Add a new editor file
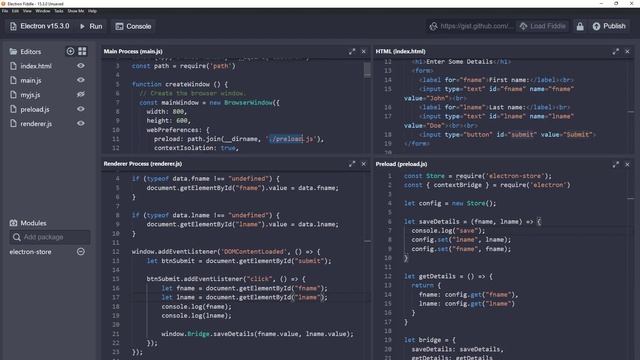 [x=70, y=51]
